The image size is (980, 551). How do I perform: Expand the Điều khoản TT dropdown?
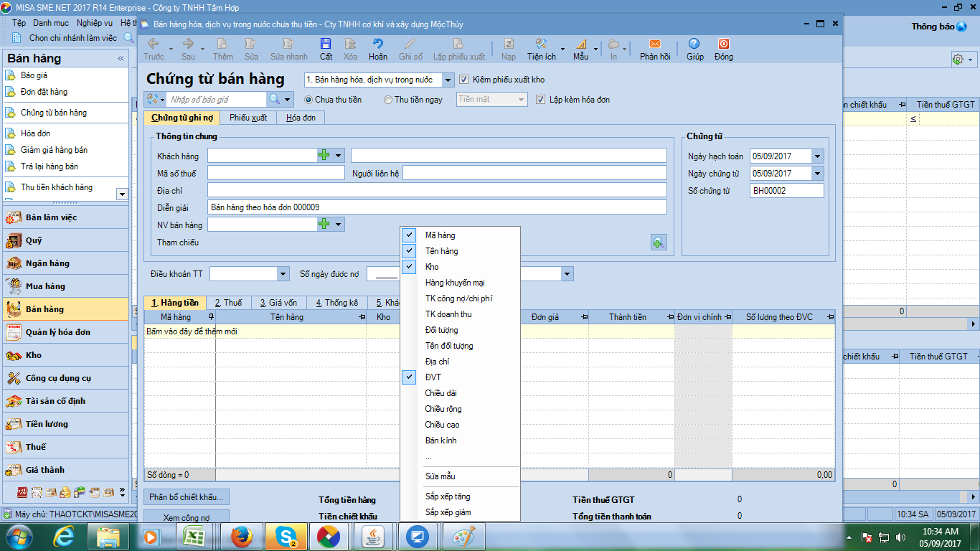pyautogui.click(x=282, y=273)
